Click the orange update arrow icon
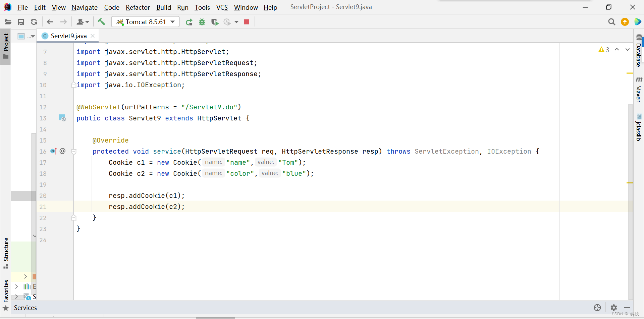644x319 pixels. 625,22
